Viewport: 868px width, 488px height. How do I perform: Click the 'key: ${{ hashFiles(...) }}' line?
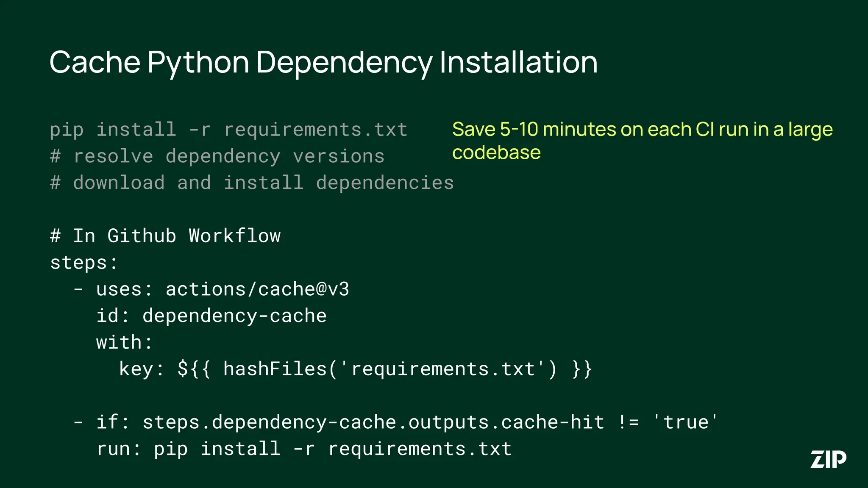[x=356, y=369]
